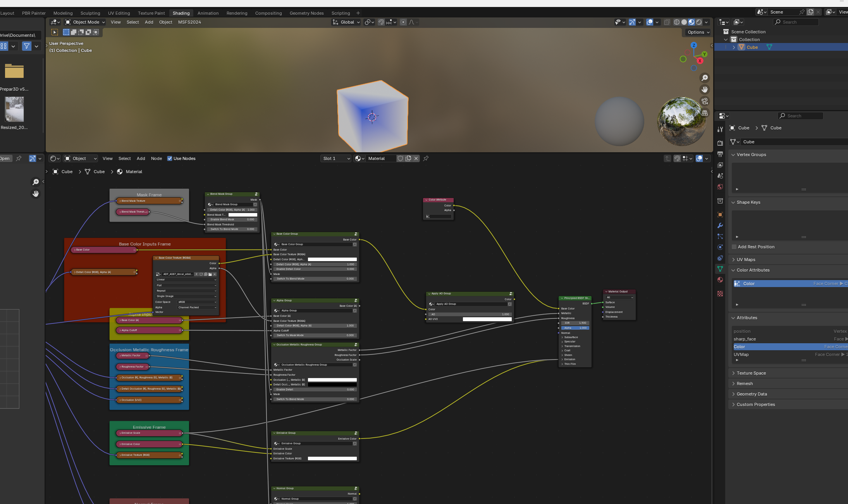Open the Slot 1 dropdown
Viewport: 848px width, 504px height.
pos(336,158)
